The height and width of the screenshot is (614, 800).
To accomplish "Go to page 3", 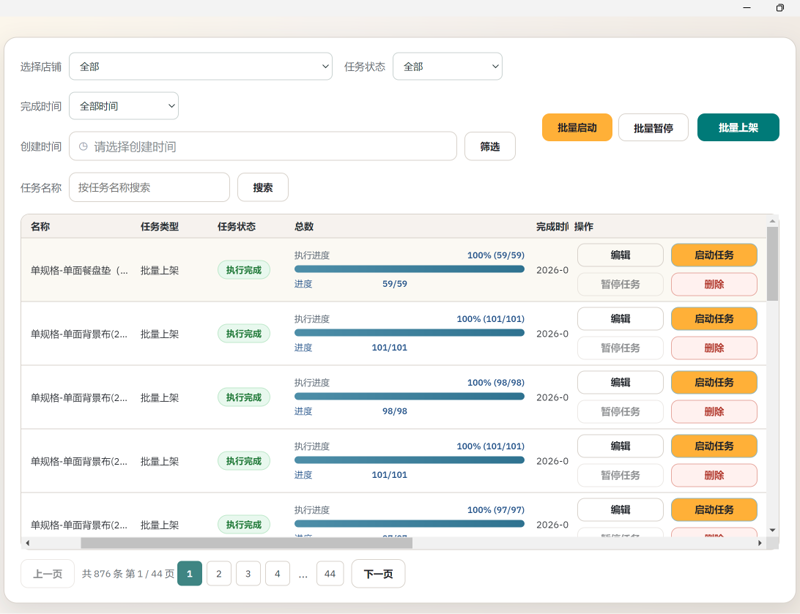I will click(x=248, y=574).
